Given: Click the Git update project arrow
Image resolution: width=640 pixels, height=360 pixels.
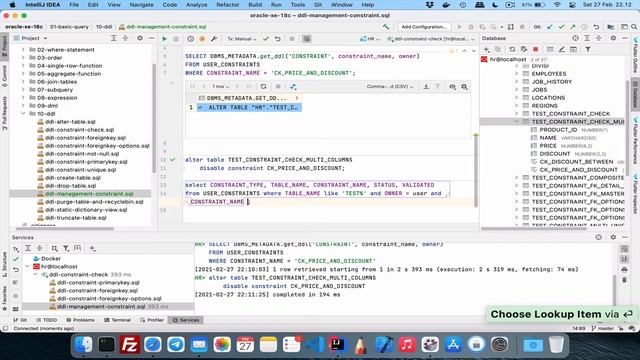Looking at the screenshot, I should 550,27.
